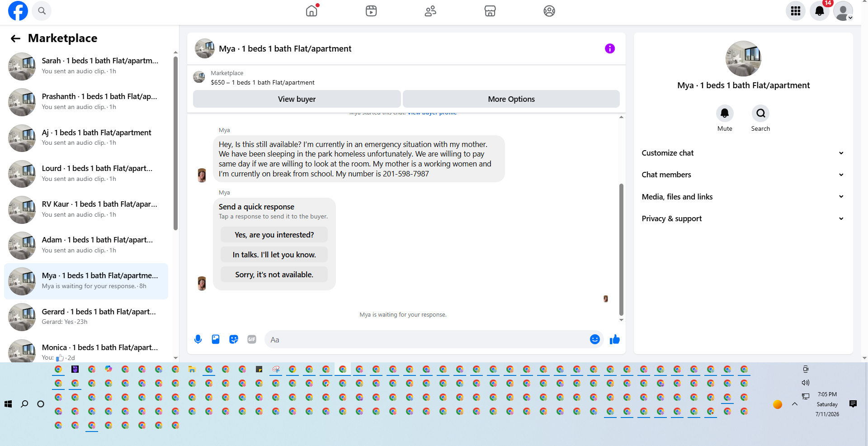868x446 pixels.
Task: Open the Friends tab icon
Action: pos(430,11)
